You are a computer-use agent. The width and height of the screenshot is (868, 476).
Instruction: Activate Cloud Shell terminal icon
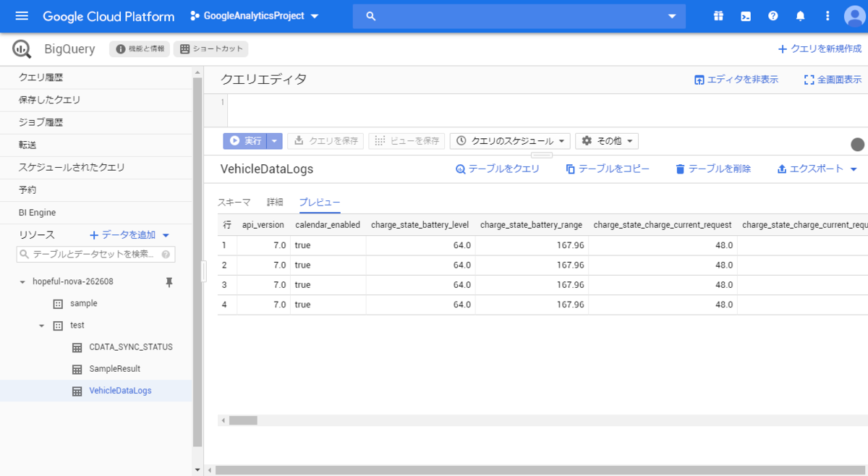click(745, 16)
